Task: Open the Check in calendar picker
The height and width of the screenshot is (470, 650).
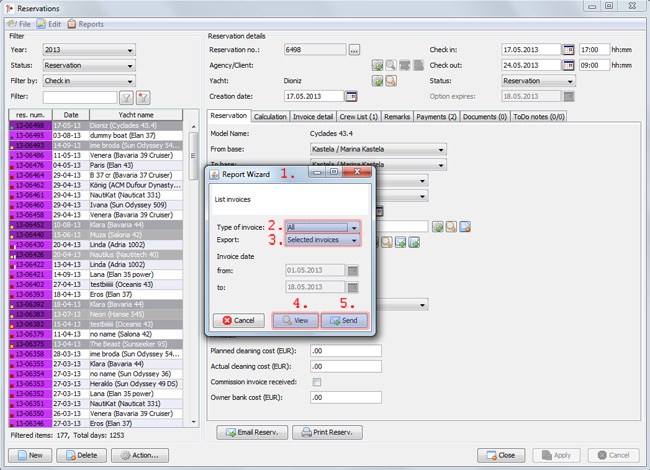Action: click(568, 50)
